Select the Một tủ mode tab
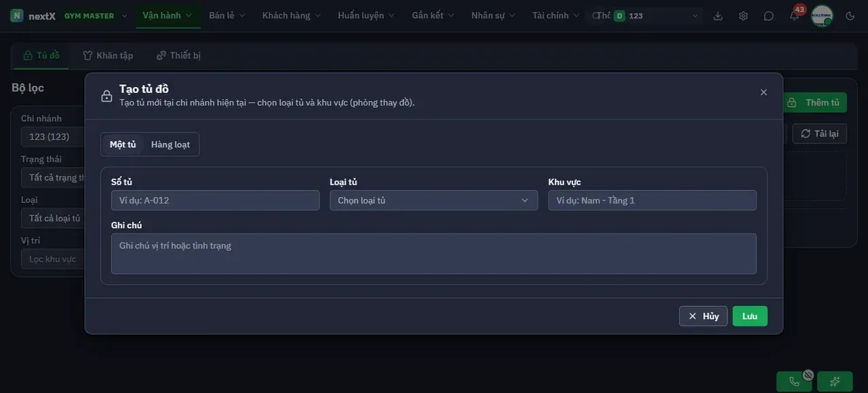The height and width of the screenshot is (393, 868). (123, 145)
